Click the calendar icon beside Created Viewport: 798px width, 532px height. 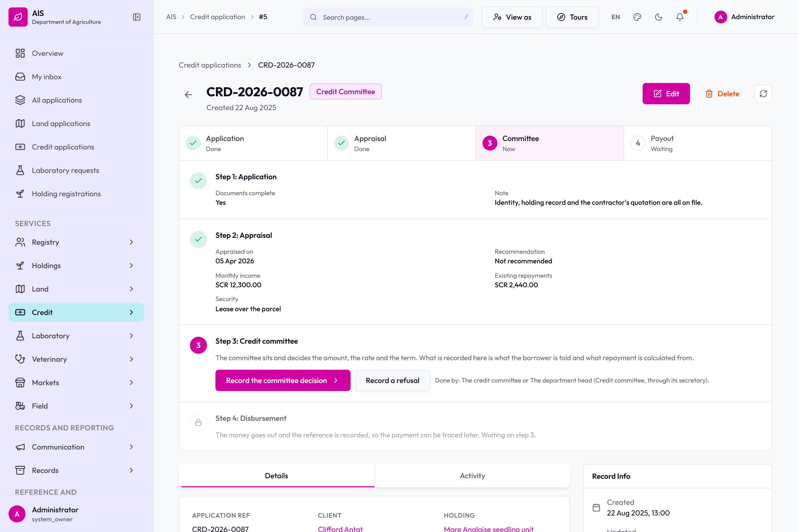(x=596, y=508)
